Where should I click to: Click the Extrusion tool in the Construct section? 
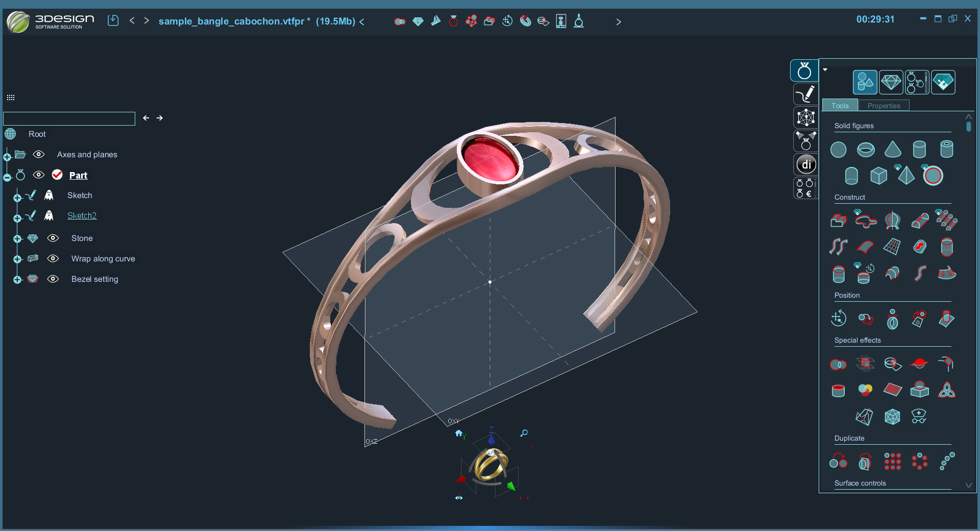[838, 221]
